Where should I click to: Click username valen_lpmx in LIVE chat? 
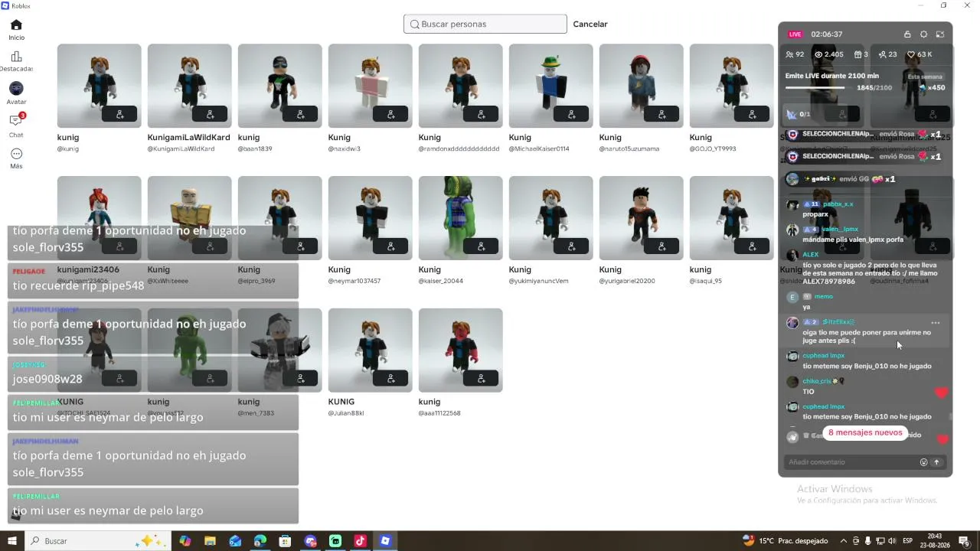pyautogui.click(x=840, y=230)
